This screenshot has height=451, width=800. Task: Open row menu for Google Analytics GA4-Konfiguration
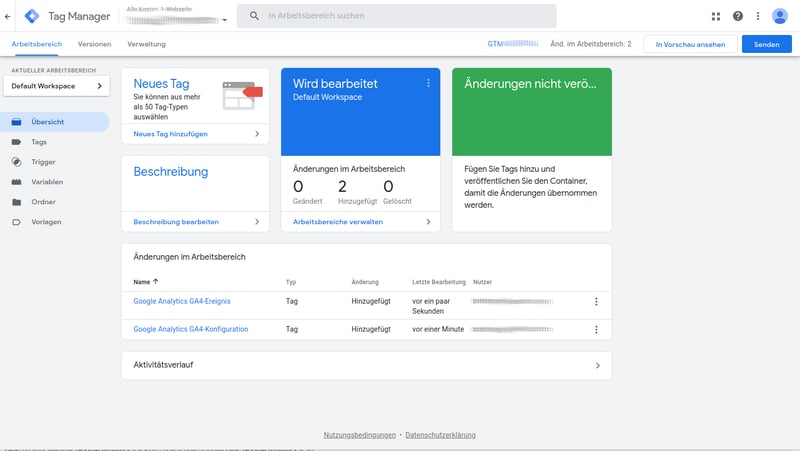596,329
